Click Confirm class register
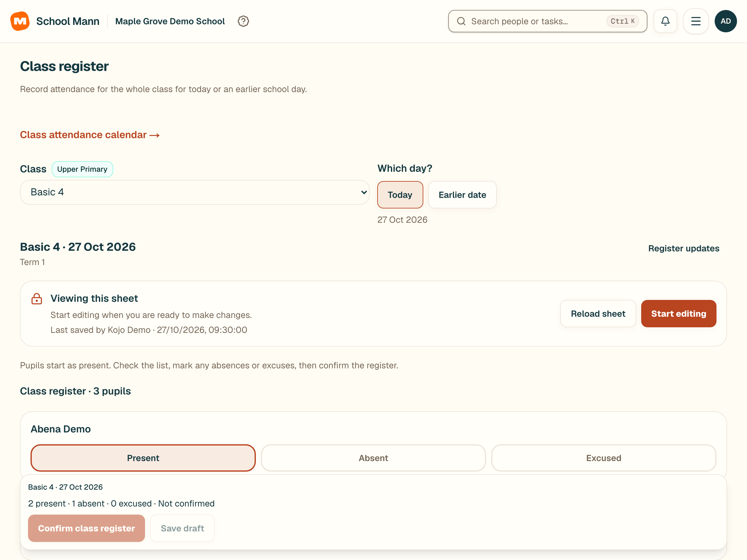This screenshot has height=560, width=747. click(86, 528)
